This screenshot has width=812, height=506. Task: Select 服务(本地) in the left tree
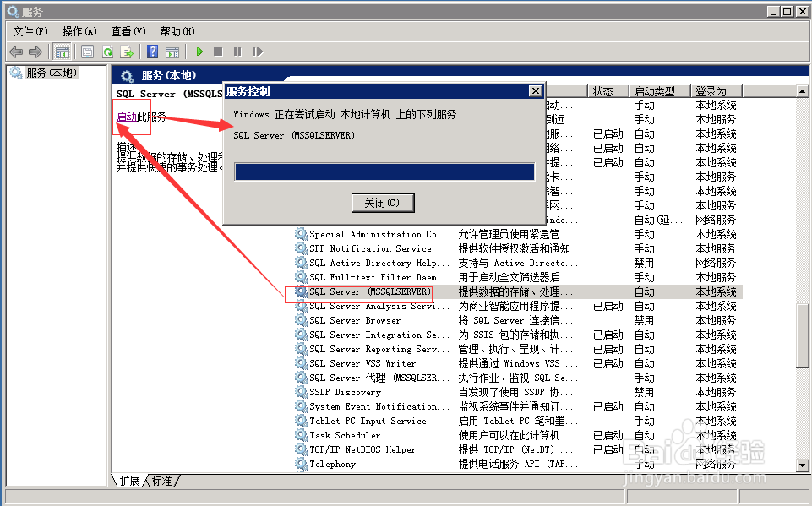pyautogui.click(x=52, y=73)
